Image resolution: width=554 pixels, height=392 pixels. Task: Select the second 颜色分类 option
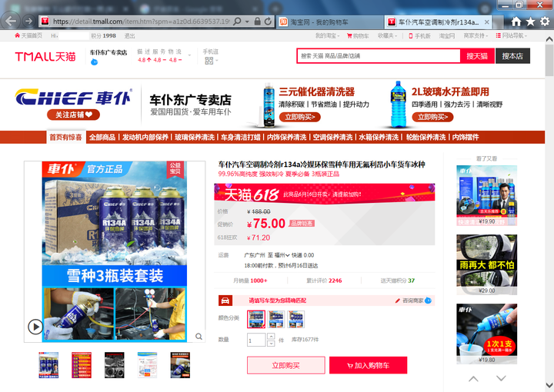click(x=276, y=319)
